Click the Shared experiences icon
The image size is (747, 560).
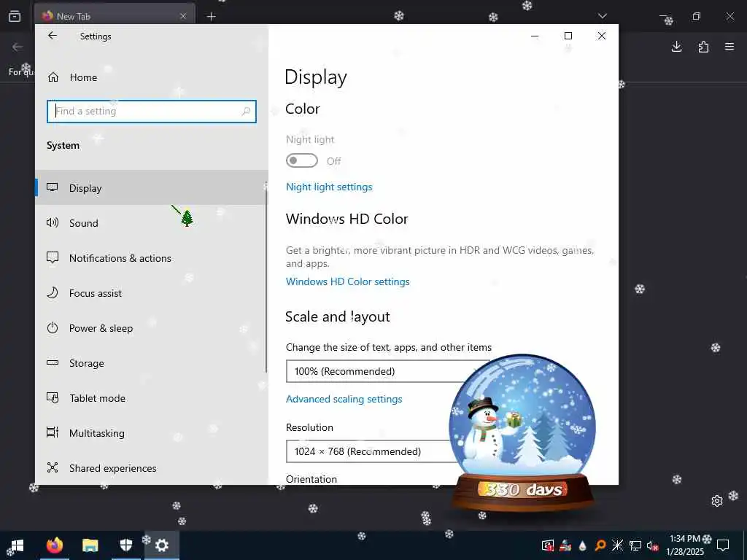pyautogui.click(x=53, y=467)
